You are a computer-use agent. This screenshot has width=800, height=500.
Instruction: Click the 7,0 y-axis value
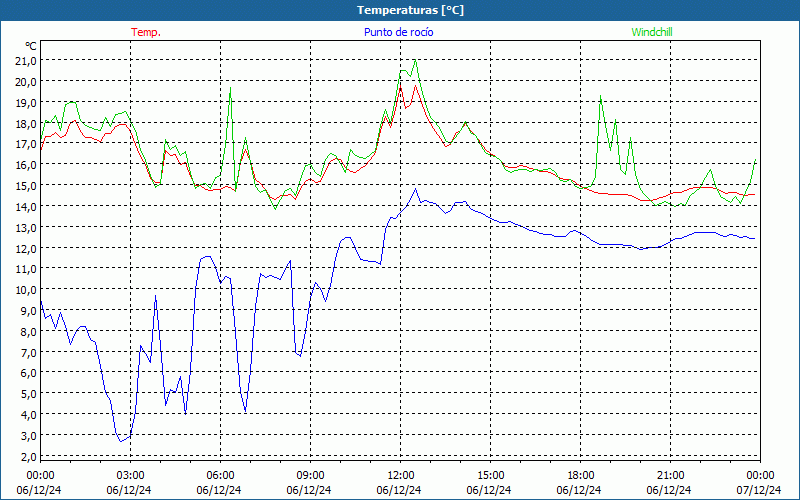tap(30, 353)
